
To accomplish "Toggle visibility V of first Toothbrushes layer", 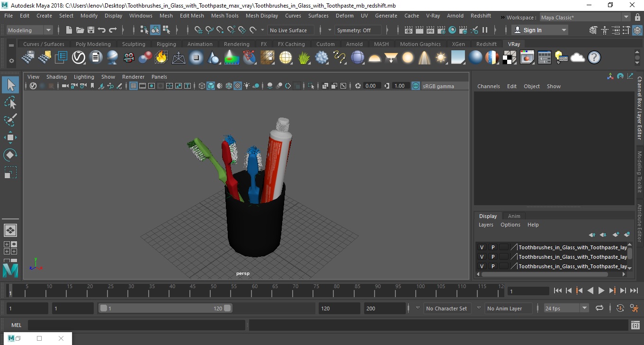I will (x=482, y=247).
